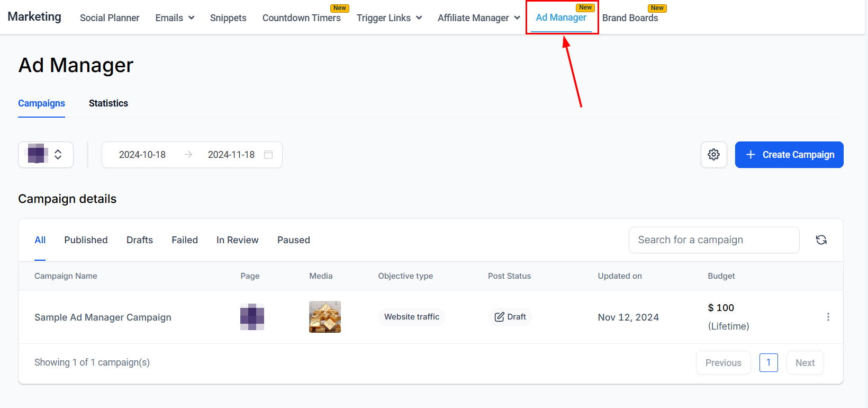868x408 pixels.
Task: Switch to the Statistics tab
Action: tap(108, 103)
